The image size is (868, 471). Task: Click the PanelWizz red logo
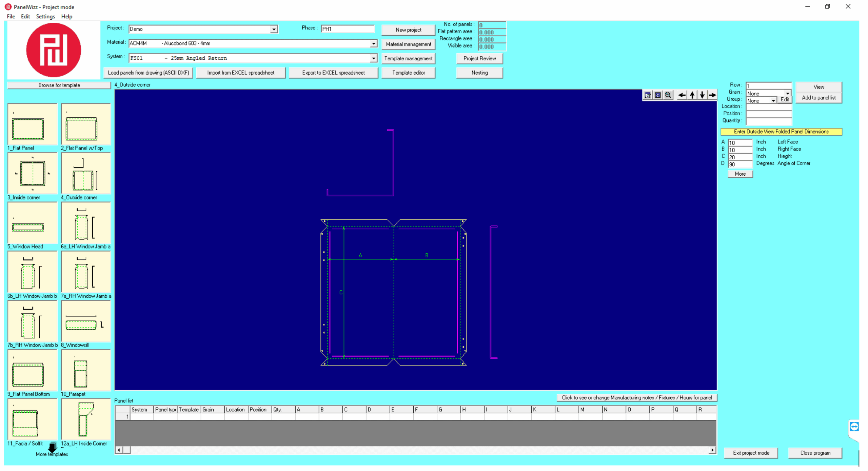(54, 50)
